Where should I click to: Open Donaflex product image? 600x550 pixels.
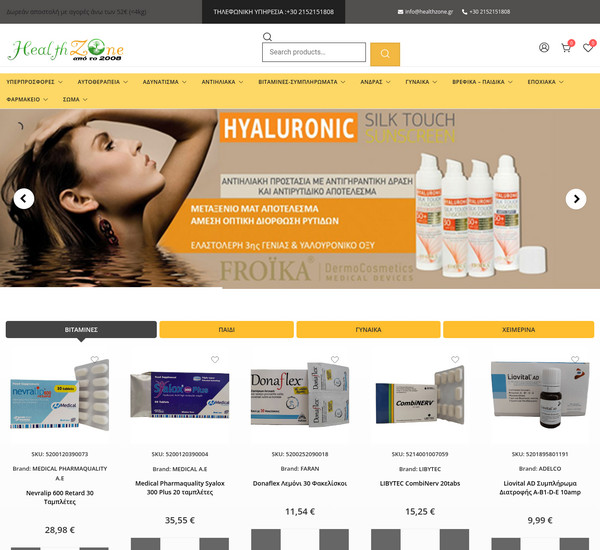(x=300, y=396)
